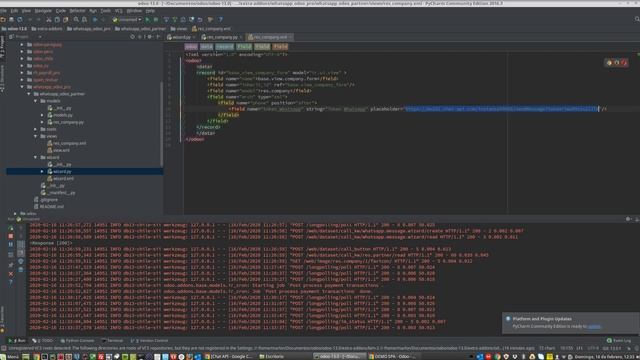This screenshot has height=360, width=640.
Task: Click the Revert changes toolbar icon
Action: point(200,20)
